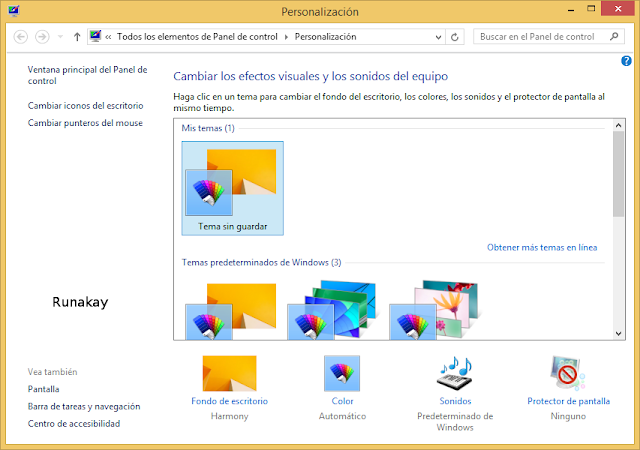640x450 pixels.
Task: Open Pantalla under Vea también
Action: [x=43, y=389]
